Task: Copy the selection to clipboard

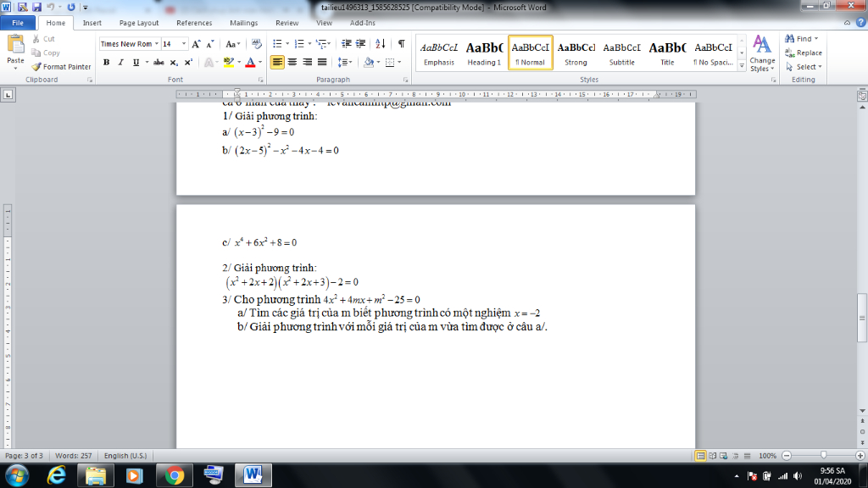Action: click(x=46, y=53)
